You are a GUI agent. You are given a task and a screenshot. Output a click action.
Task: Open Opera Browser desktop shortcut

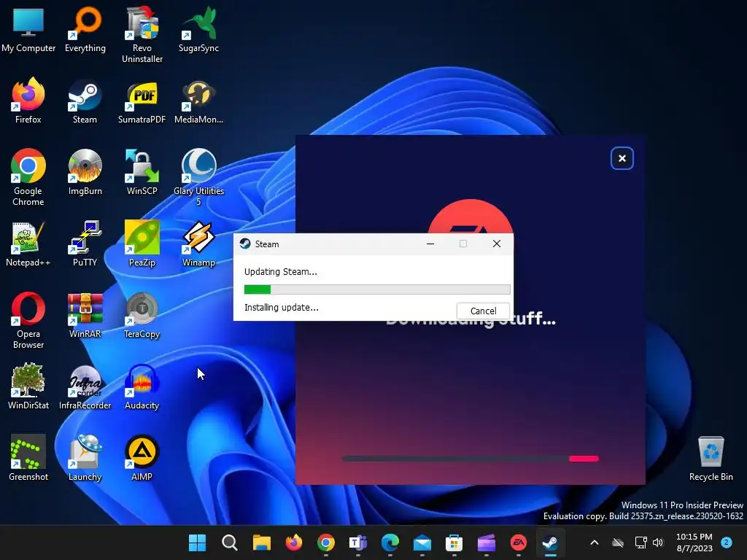coord(28,320)
